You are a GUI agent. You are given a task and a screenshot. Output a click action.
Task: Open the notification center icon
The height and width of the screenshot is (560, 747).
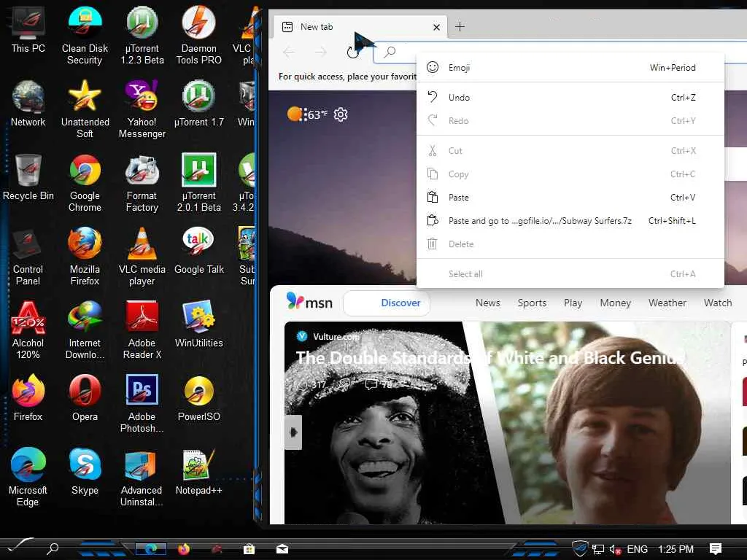pos(716,549)
